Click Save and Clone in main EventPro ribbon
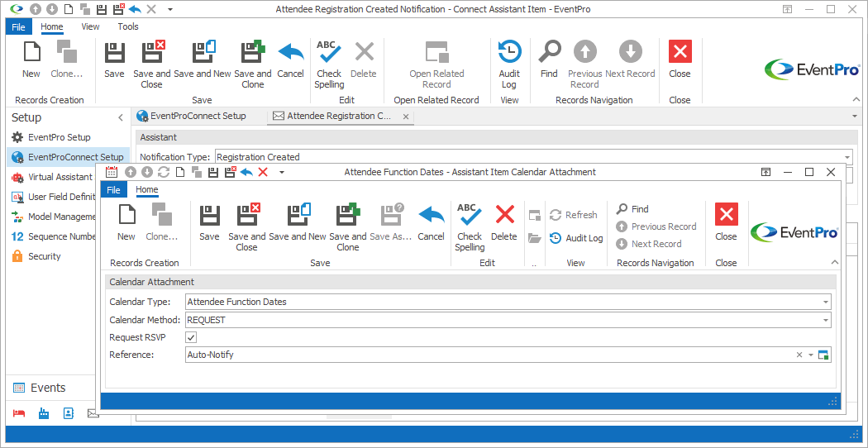This screenshot has height=448, width=868. point(253,64)
